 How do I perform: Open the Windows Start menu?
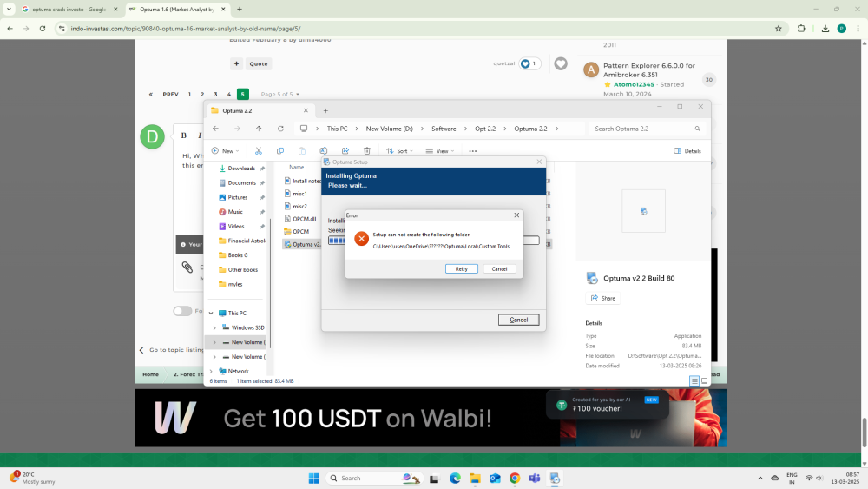[313, 478]
